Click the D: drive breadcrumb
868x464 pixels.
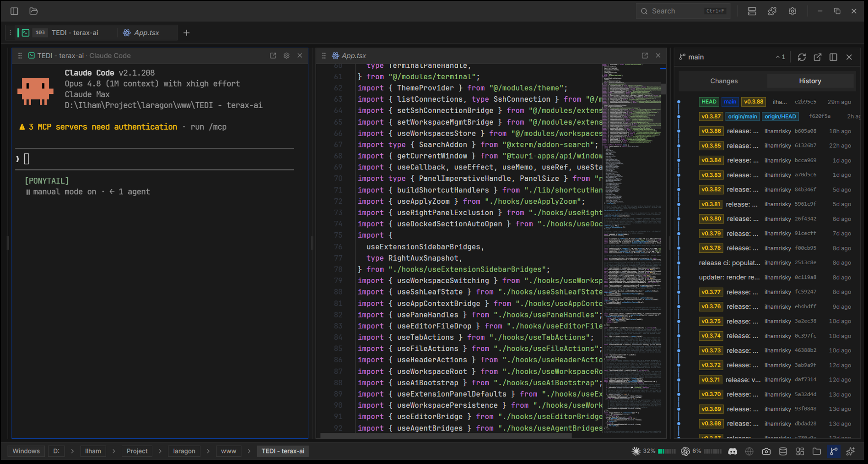[56, 451]
